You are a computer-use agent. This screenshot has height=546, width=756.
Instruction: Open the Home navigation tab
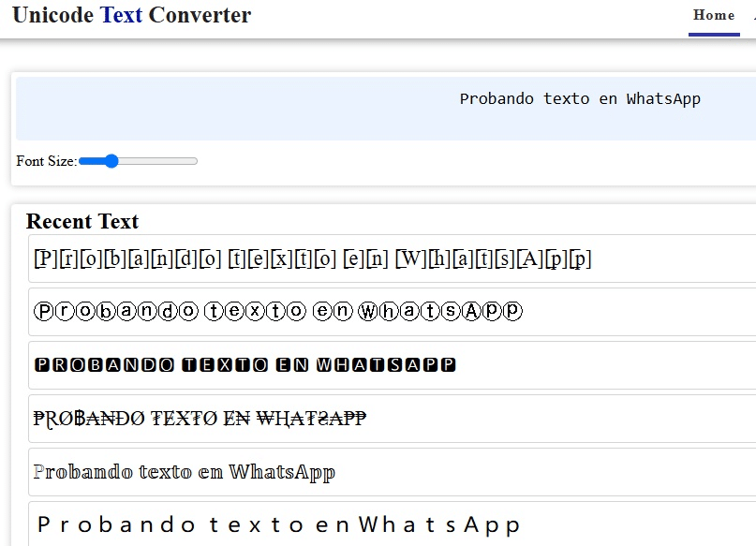(x=714, y=16)
